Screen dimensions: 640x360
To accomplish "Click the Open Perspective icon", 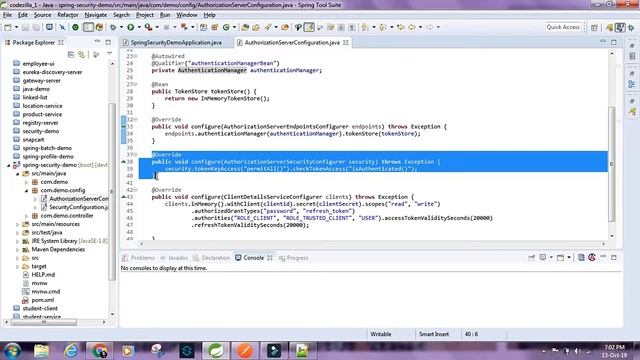I will coord(594,27).
